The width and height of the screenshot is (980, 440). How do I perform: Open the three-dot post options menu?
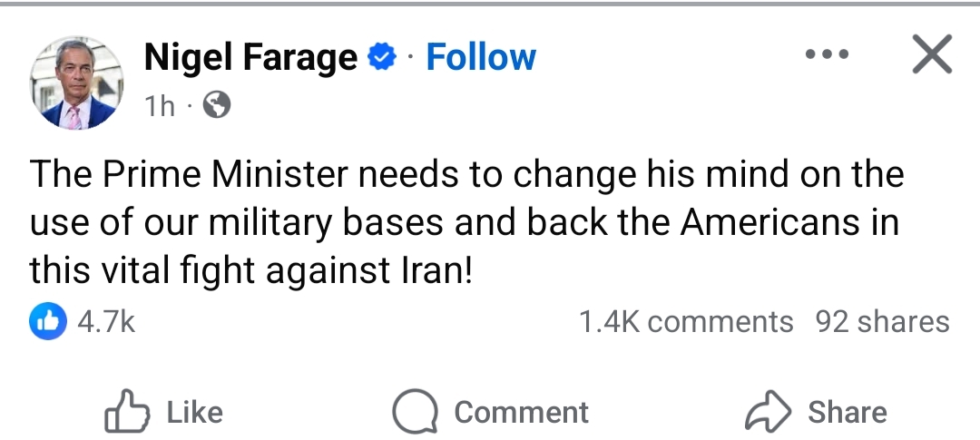click(828, 56)
